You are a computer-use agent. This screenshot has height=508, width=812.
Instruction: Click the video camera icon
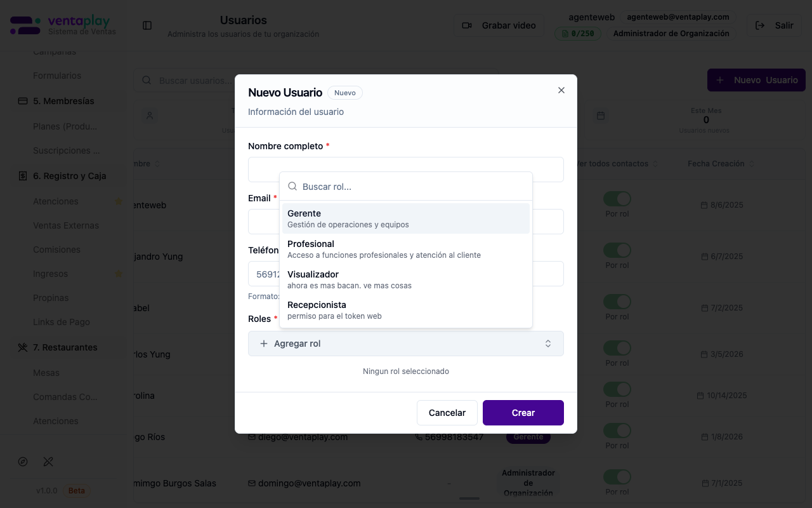467,25
